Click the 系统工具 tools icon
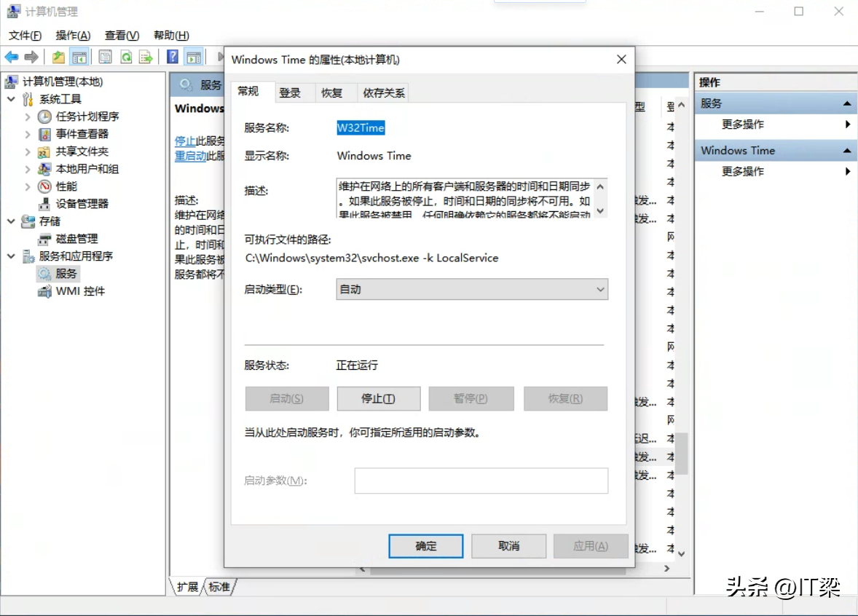The image size is (858, 616). point(28,99)
